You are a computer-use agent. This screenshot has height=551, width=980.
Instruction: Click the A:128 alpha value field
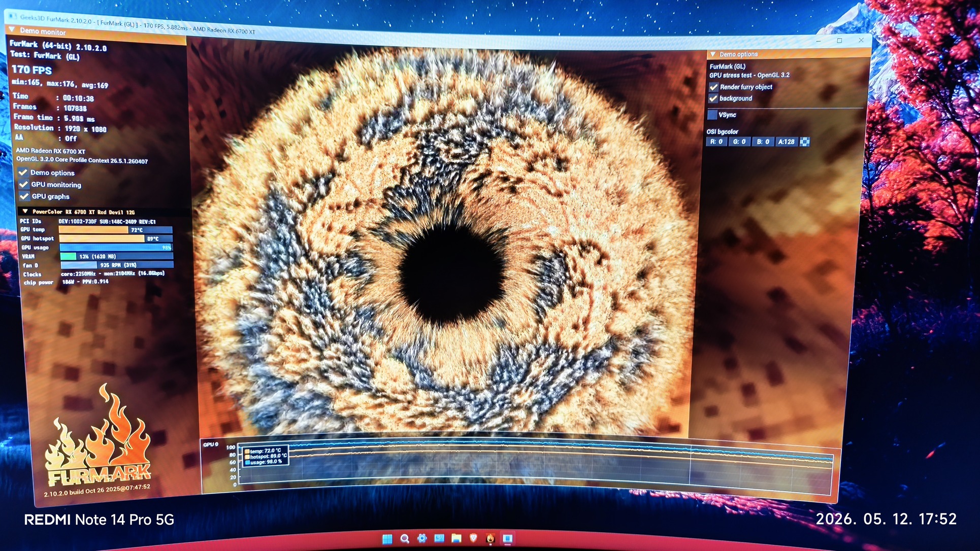pyautogui.click(x=787, y=142)
